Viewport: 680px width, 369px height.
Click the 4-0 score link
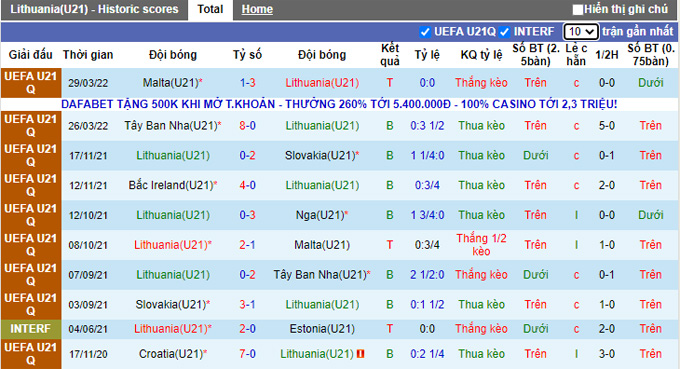248,185
